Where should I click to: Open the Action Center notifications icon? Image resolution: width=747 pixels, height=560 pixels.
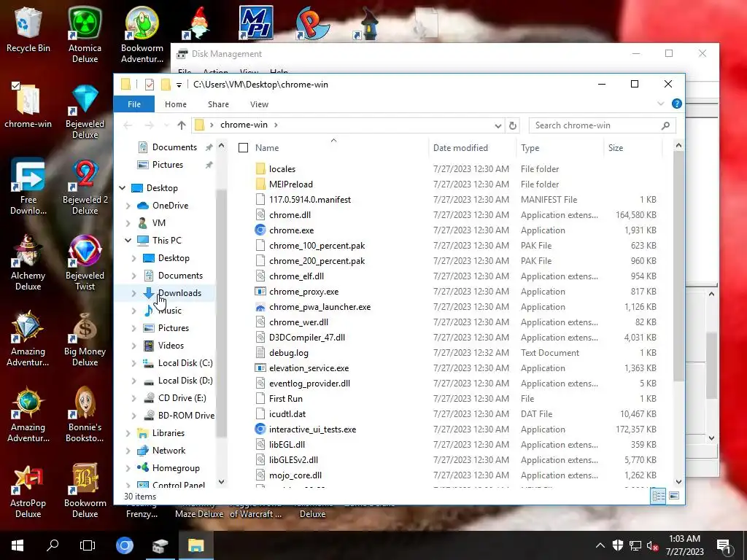click(724, 545)
